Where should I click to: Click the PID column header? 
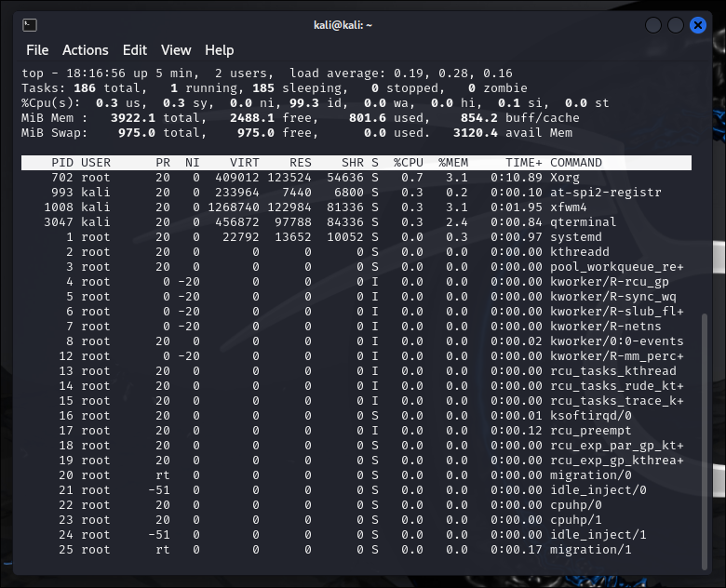(x=61, y=163)
